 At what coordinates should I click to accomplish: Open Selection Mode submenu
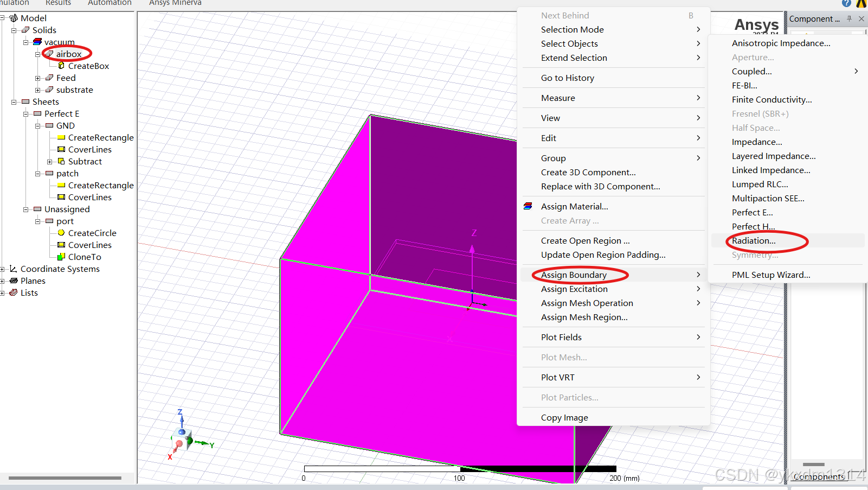pos(613,29)
